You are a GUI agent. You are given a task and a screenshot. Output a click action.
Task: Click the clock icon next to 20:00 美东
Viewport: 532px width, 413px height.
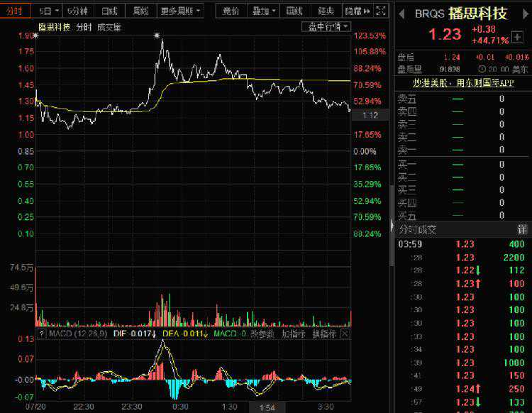pyautogui.click(x=482, y=69)
